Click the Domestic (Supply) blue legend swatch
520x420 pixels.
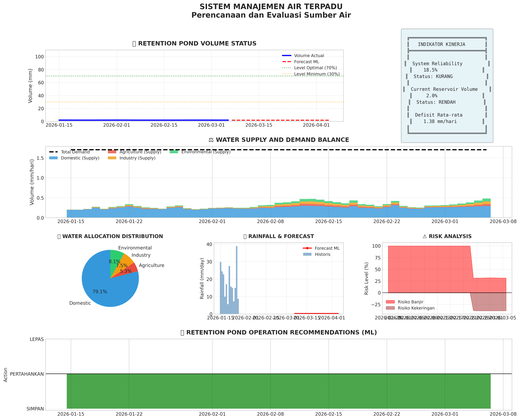53,158
